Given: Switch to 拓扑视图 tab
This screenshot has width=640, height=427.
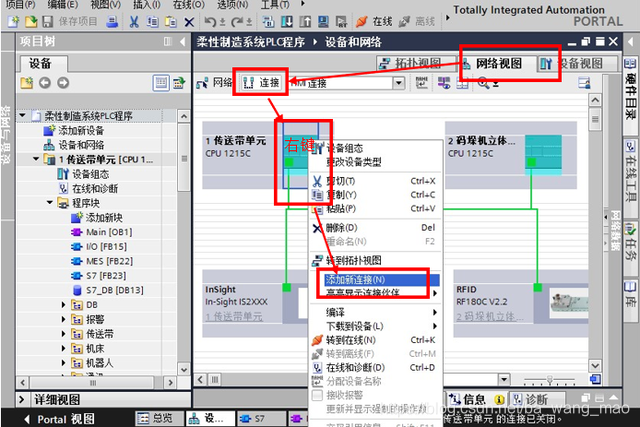Looking at the screenshot, I should (x=416, y=64).
